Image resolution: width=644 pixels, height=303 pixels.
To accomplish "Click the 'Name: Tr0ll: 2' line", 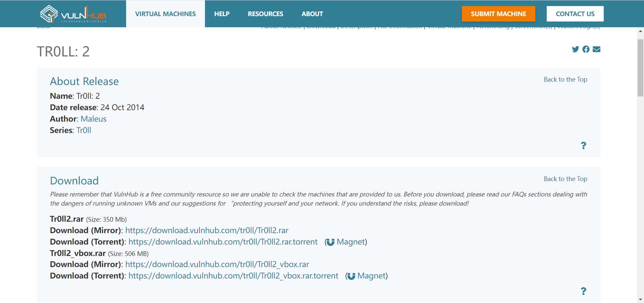I will click(75, 96).
